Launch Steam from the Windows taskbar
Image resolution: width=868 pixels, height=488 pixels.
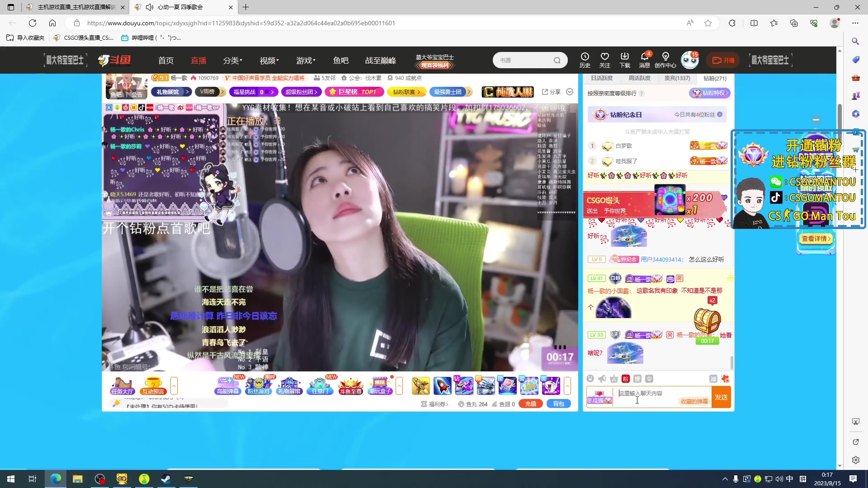coord(165,479)
